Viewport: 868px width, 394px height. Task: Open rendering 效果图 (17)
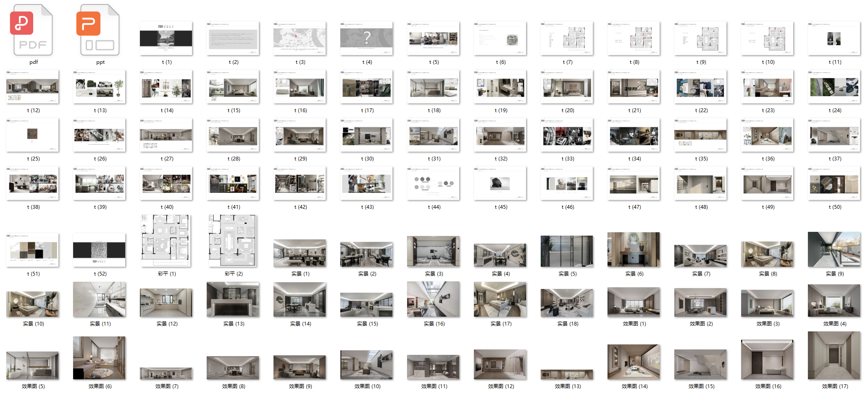[834, 355]
